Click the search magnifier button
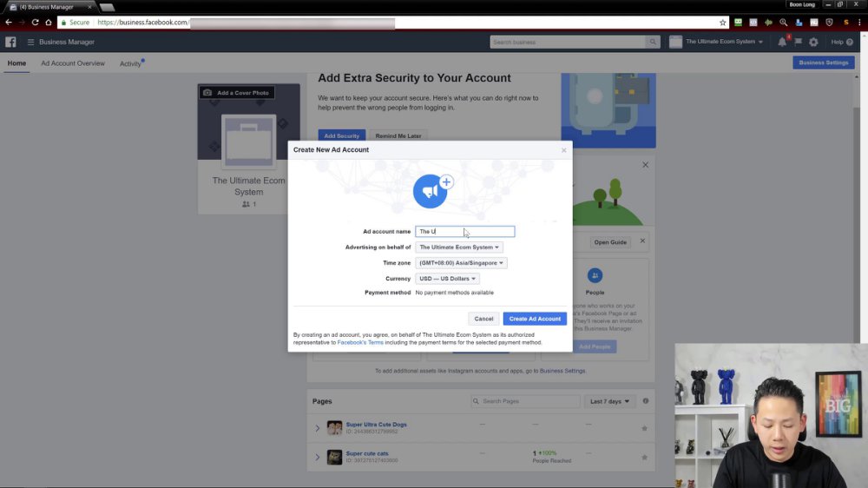868x488 pixels. (653, 42)
